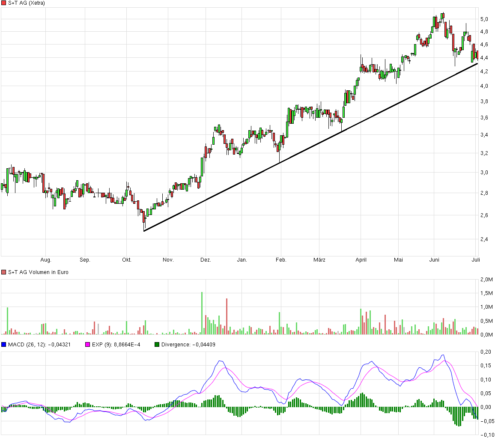Screen dimensions: 504x441
Task: Select the blue MACD indicator marker
Action: (4, 344)
